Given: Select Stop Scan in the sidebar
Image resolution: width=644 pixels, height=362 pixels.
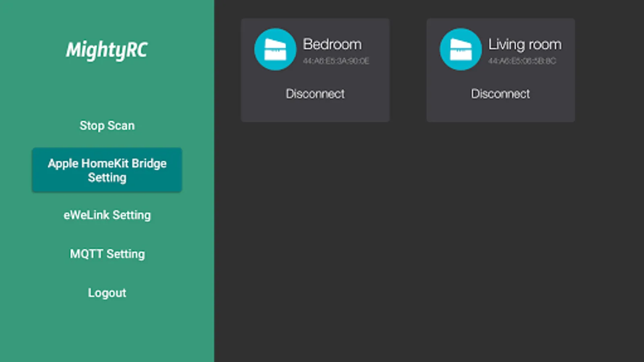Looking at the screenshot, I should [107, 125].
